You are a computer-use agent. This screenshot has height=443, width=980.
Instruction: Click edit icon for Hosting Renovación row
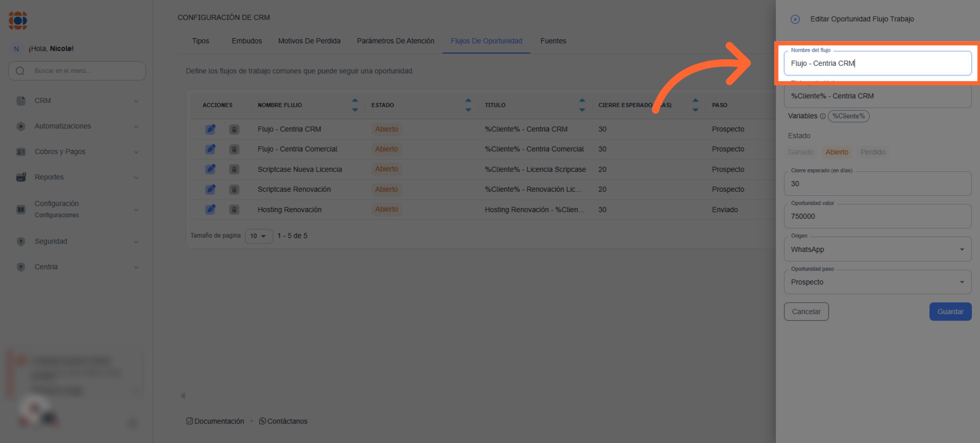pyautogui.click(x=210, y=210)
